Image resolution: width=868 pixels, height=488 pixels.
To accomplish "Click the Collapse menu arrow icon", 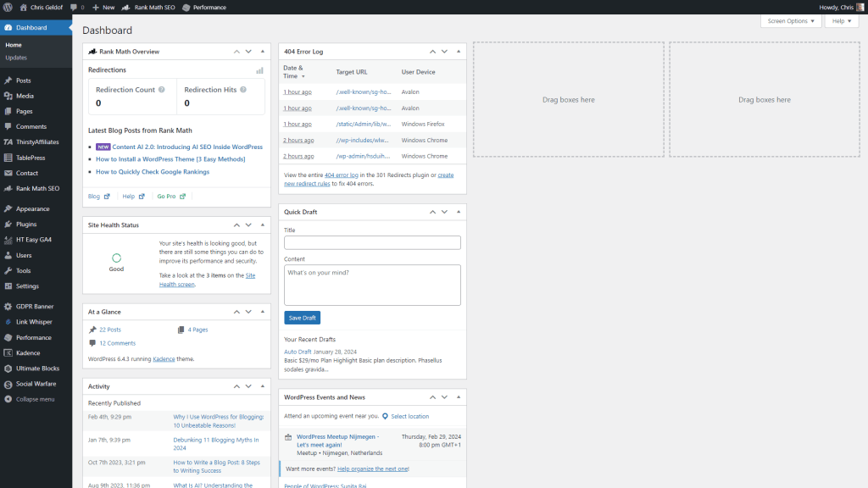I will click(8, 399).
